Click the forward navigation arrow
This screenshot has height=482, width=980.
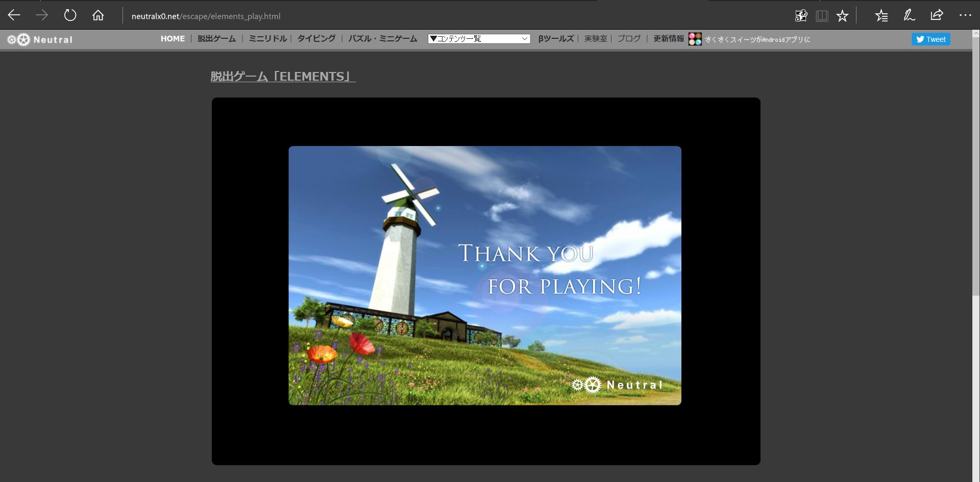click(x=42, y=15)
